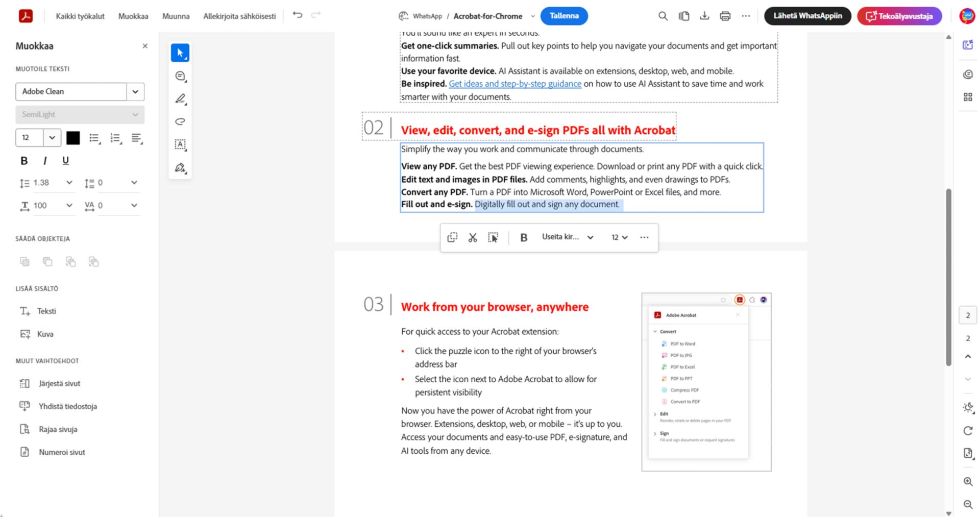
Task: Undo the last edit
Action: pyautogui.click(x=298, y=15)
